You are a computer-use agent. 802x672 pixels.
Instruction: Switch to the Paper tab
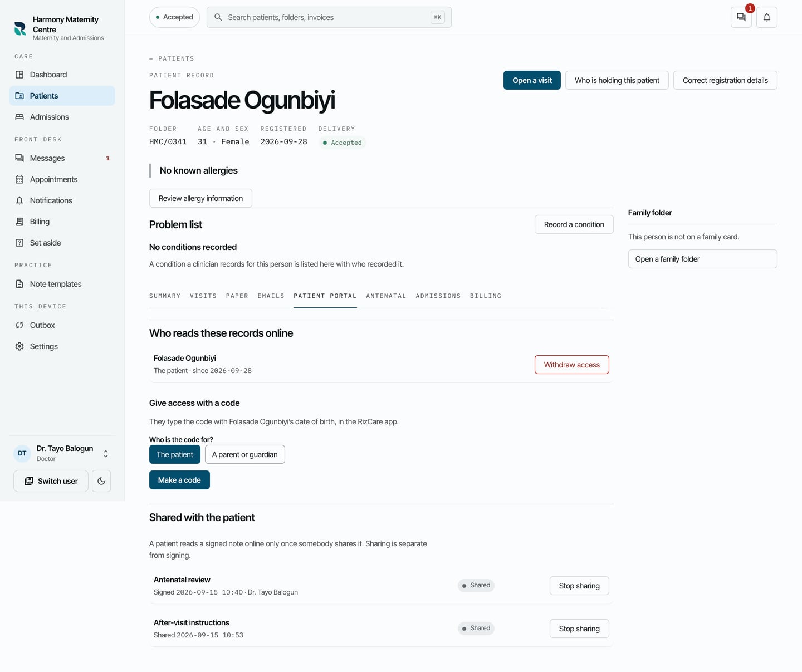coord(237,296)
